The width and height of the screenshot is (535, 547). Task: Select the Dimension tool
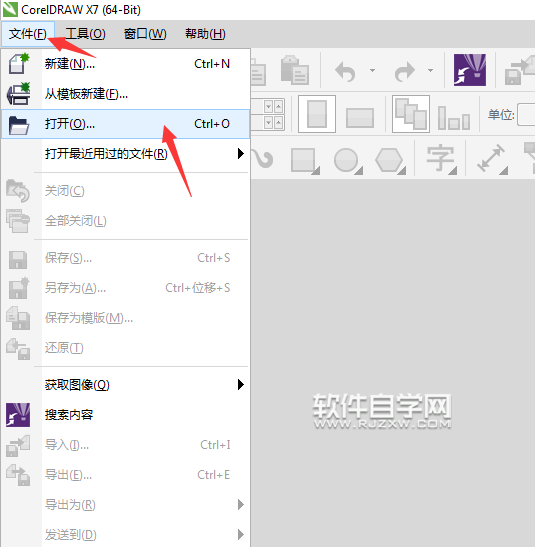[492, 159]
